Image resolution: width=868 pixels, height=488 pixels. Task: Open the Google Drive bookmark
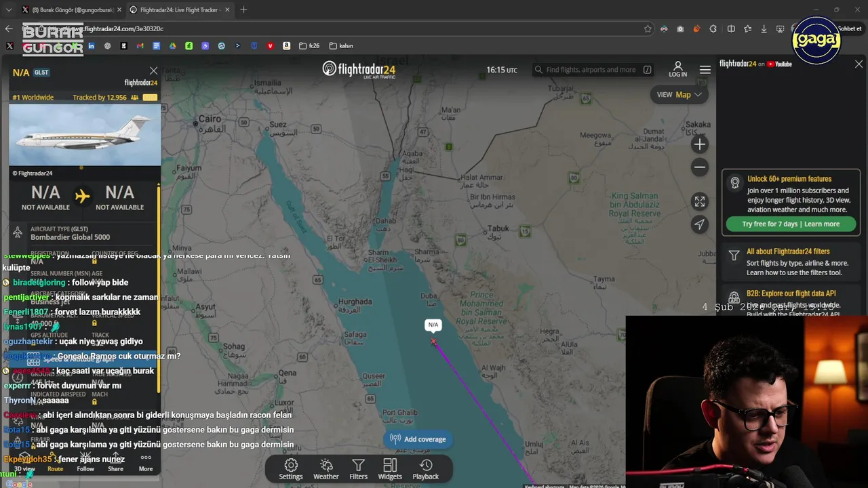point(172,46)
